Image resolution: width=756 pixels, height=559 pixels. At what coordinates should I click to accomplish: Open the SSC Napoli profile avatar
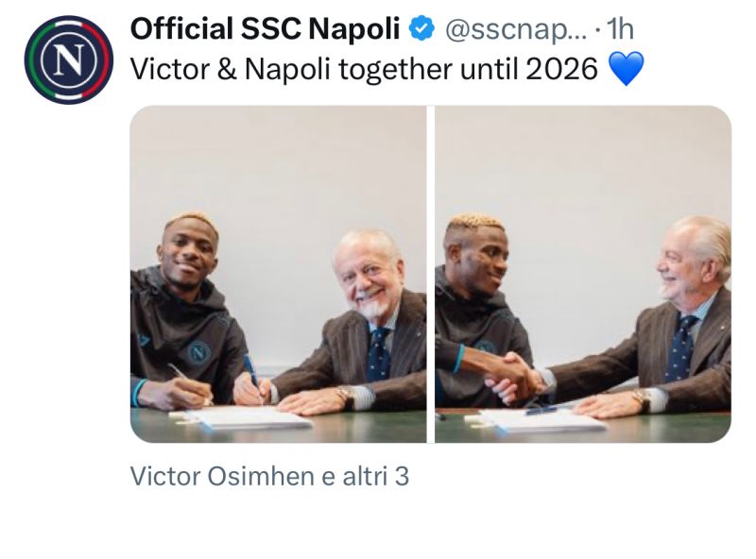click(x=68, y=59)
